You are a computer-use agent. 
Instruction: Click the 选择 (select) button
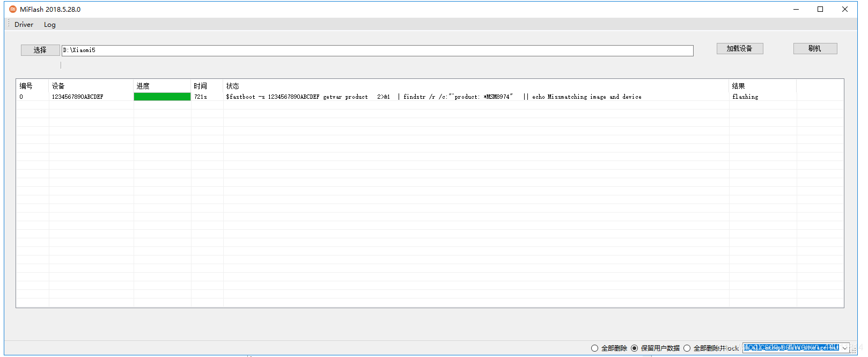click(x=40, y=50)
